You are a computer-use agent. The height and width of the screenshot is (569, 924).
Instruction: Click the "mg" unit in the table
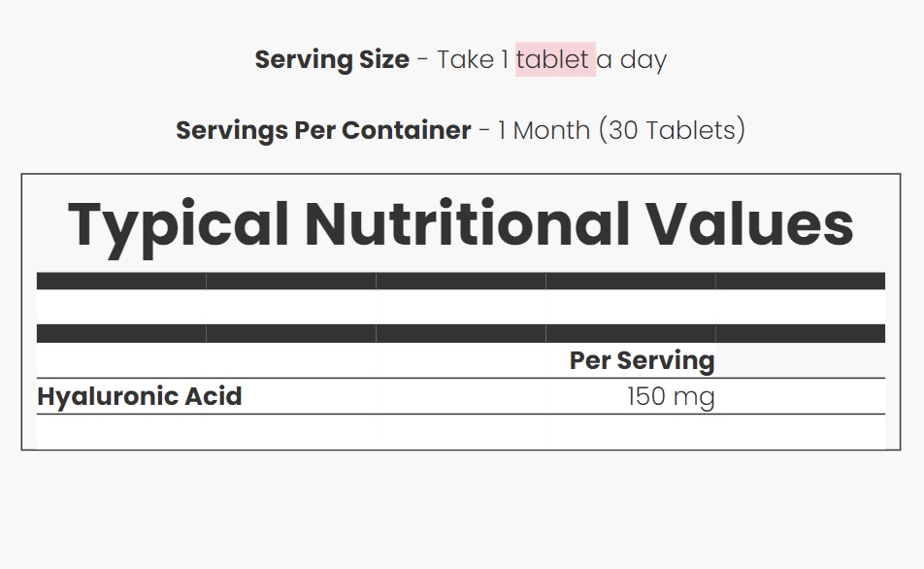tap(696, 396)
